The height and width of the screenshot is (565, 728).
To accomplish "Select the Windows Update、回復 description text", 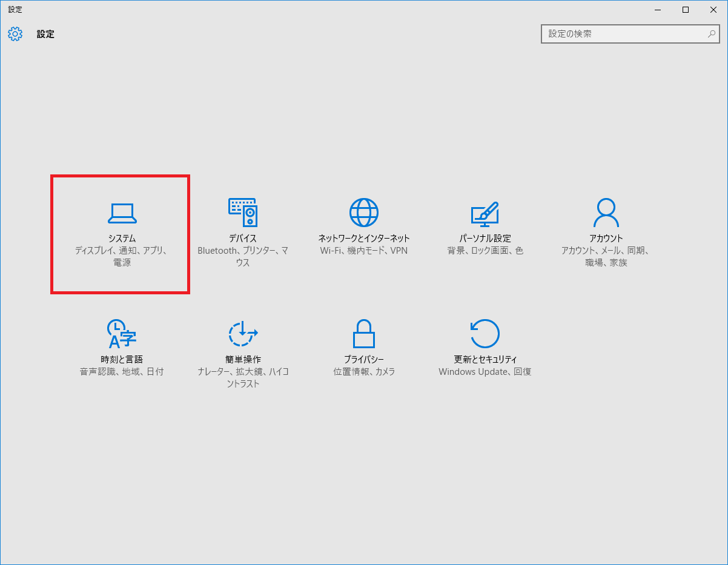I will click(x=485, y=372).
